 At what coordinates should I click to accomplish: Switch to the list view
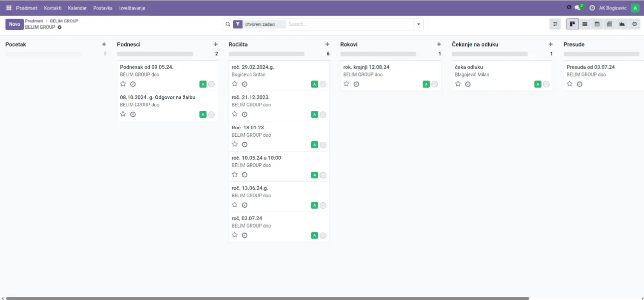[x=585, y=24]
